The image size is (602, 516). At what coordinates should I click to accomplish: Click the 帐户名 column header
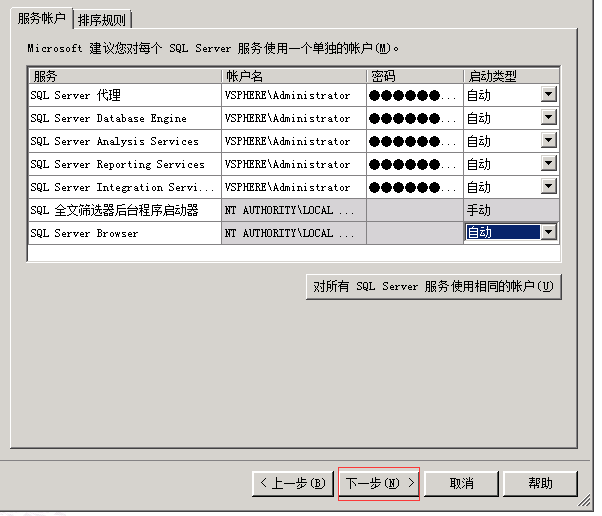pos(294,76)
